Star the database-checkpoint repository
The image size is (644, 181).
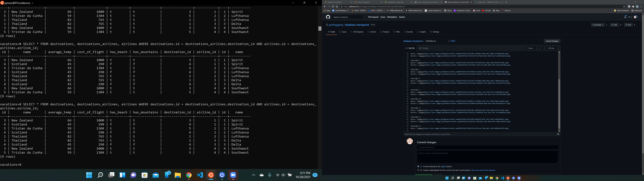tap(614, 25)
